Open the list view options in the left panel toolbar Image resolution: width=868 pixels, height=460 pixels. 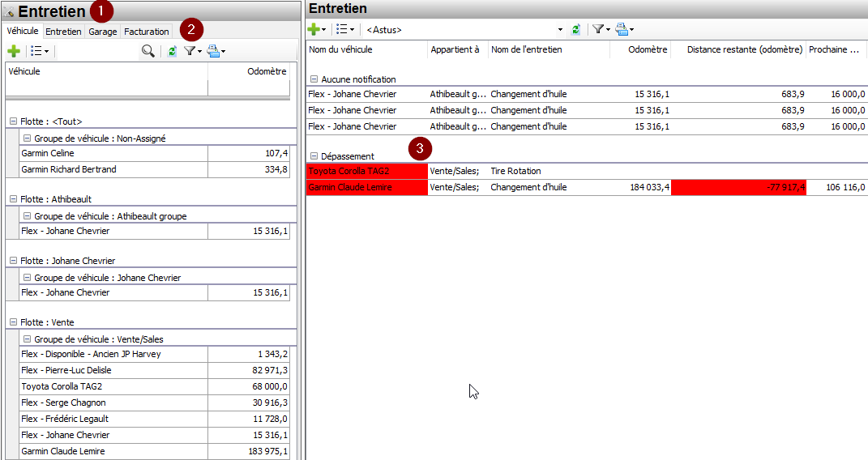pyautogui.click(x=39, y=51)
